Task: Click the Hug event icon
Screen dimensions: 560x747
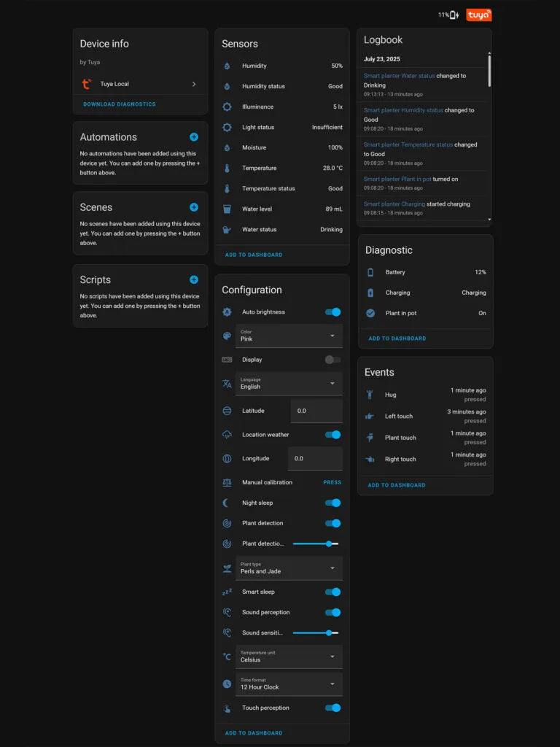Action: point(370,395)
